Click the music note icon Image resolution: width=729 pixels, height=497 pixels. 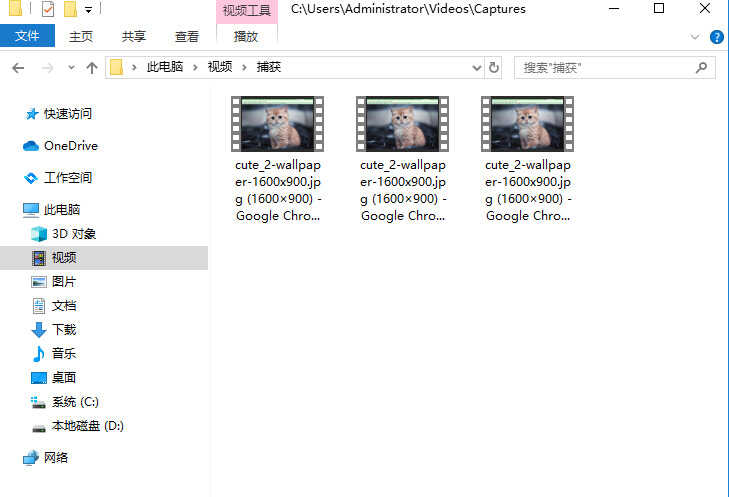39,354
